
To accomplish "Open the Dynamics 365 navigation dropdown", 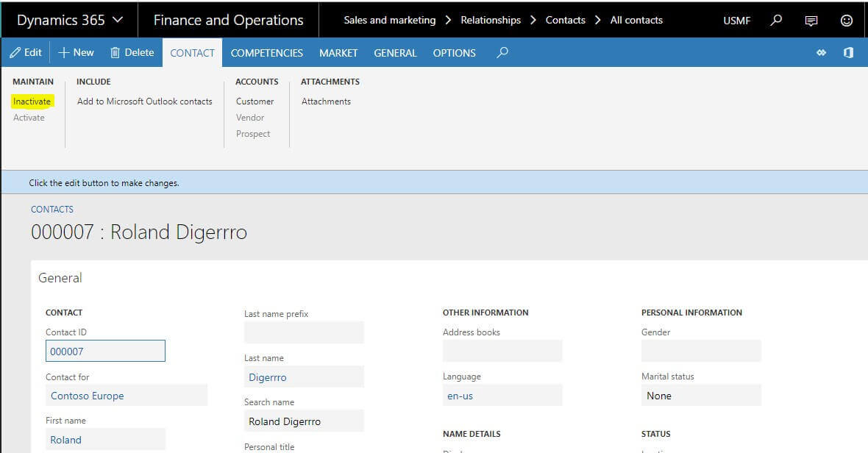I will tap(70, 20).
